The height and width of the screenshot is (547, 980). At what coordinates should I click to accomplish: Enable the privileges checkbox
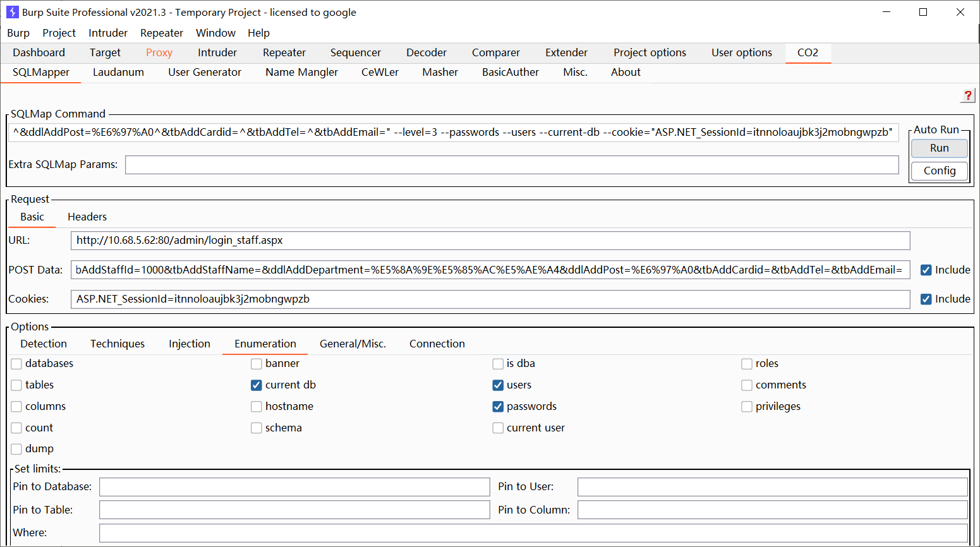click(x=747, y=407)
